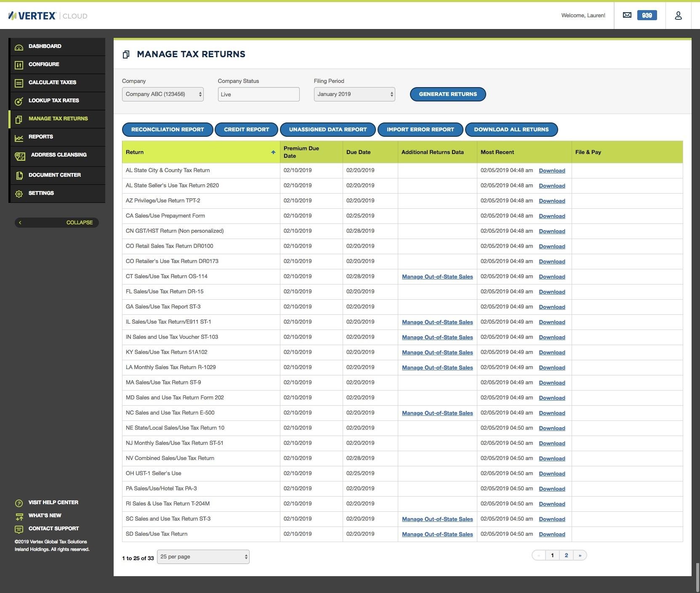
Task: Click the Contact Support link
Action: (x=54, y=529)
